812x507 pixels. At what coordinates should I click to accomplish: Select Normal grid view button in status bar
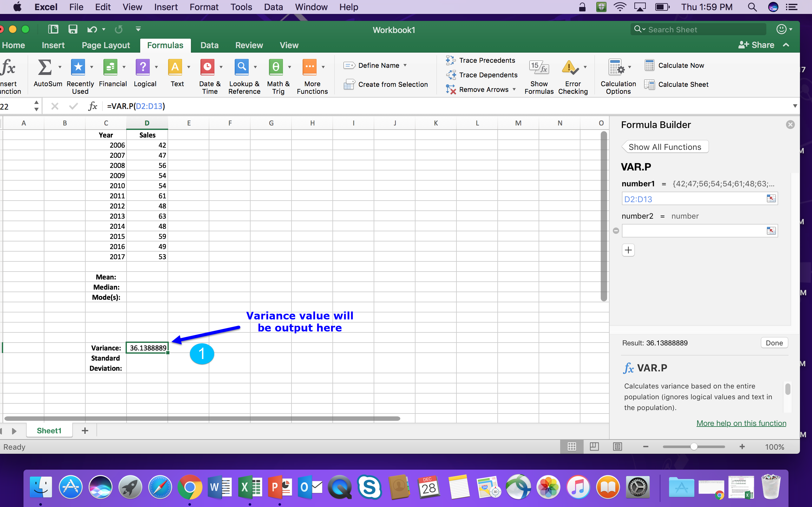pos(572,447)
